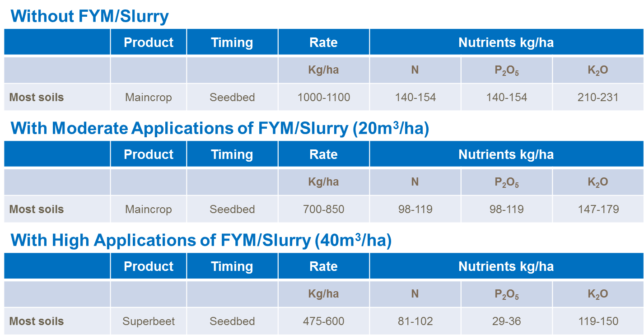644x335 pixels.
Task: Click Timing header in High Applications table
Action: point(232,266)
